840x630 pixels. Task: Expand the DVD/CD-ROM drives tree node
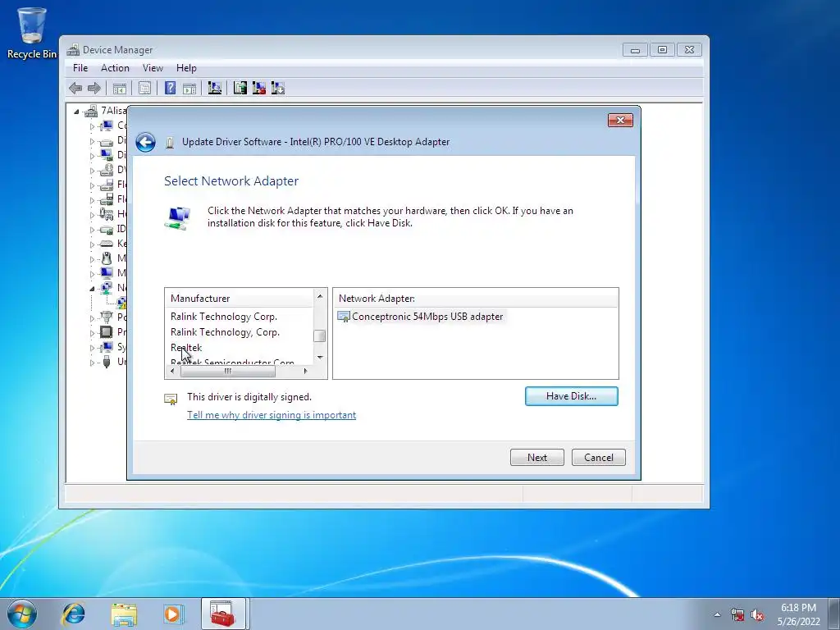(x=92, y=171)
